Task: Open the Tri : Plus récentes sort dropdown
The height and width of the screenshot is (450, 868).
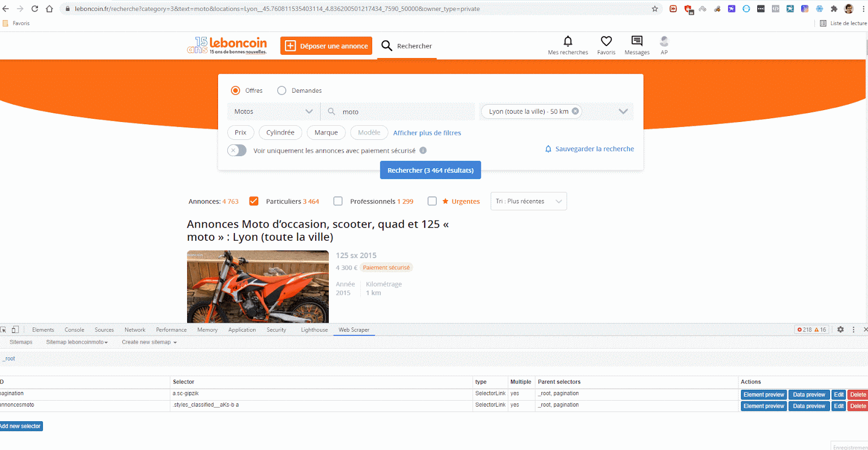Action: point(528,201)
